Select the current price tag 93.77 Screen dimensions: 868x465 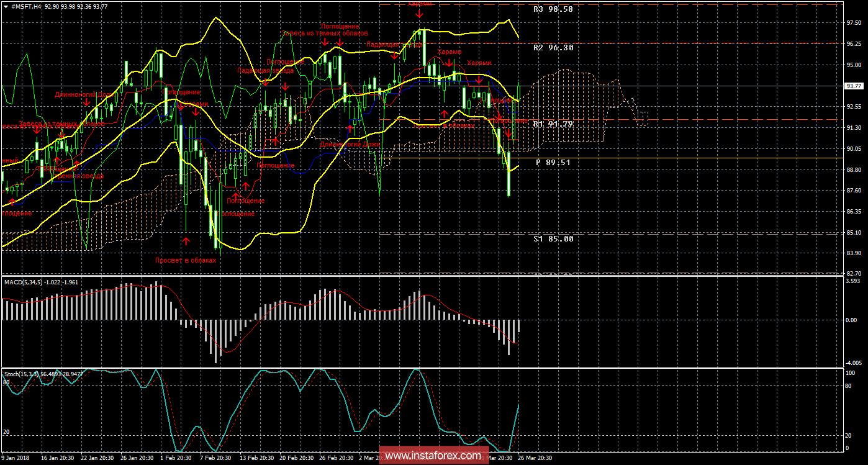(x=854, y=86)
